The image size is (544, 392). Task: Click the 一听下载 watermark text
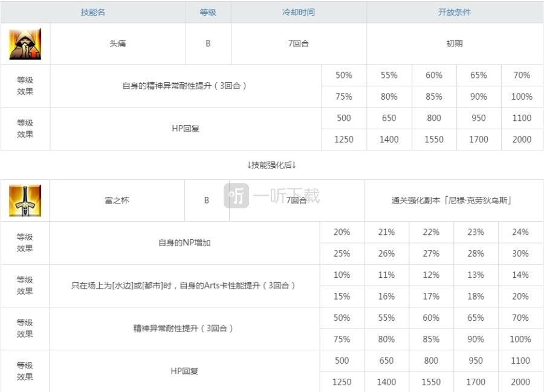tap(287, 196)
